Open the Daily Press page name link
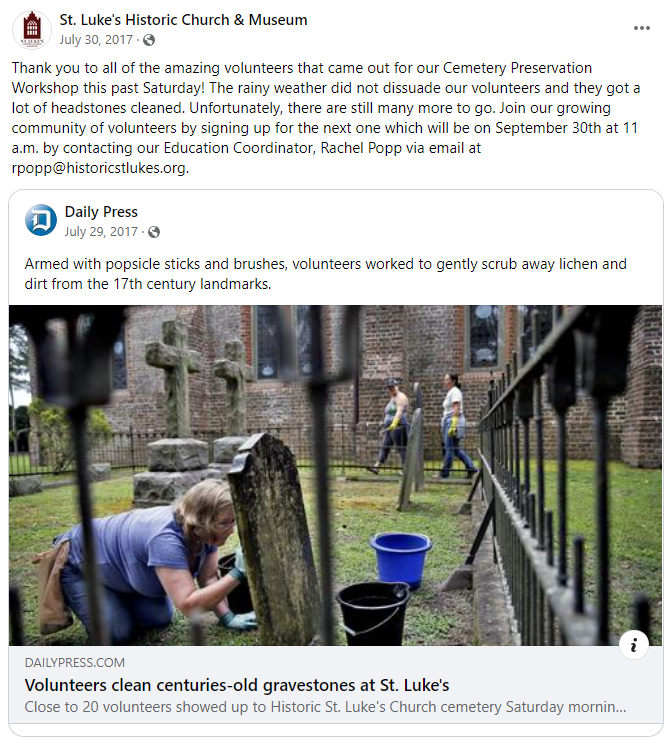The height and width of the screenshot is (744, 670). 101,212
